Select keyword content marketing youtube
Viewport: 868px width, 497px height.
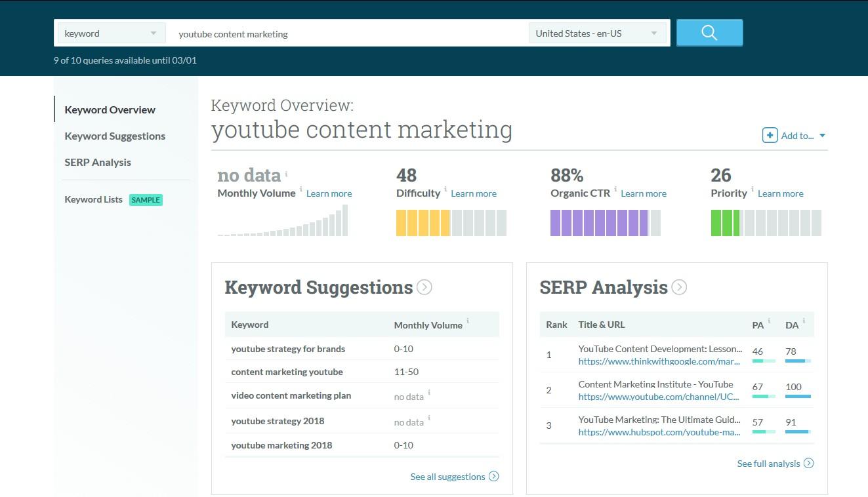pyautogui.click(x=287, y=372)
